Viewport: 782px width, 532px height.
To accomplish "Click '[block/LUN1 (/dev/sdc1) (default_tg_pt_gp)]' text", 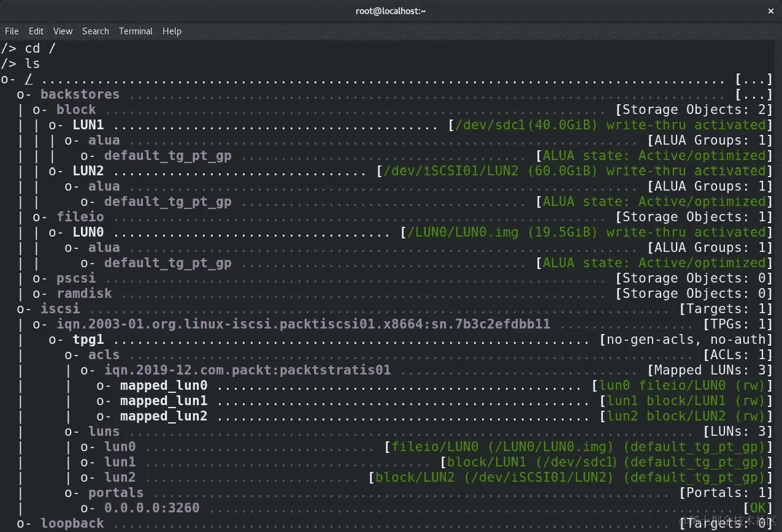I will (x=605, y=462).
